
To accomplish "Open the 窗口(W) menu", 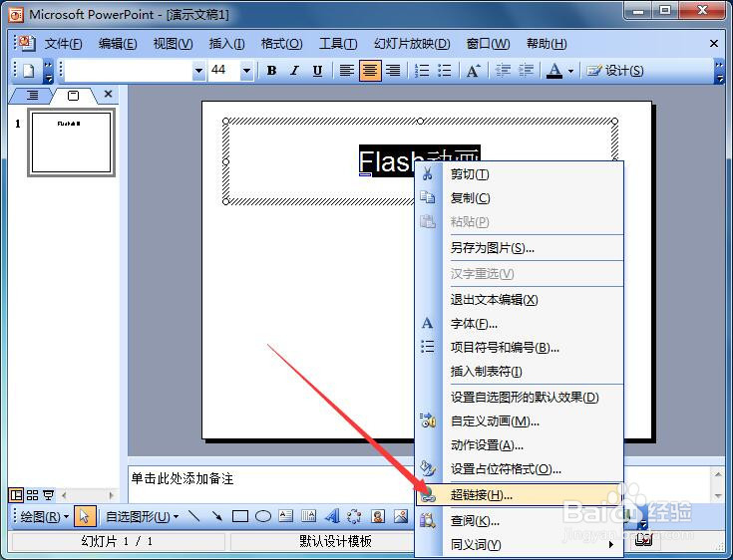I will tap(488, 44).
